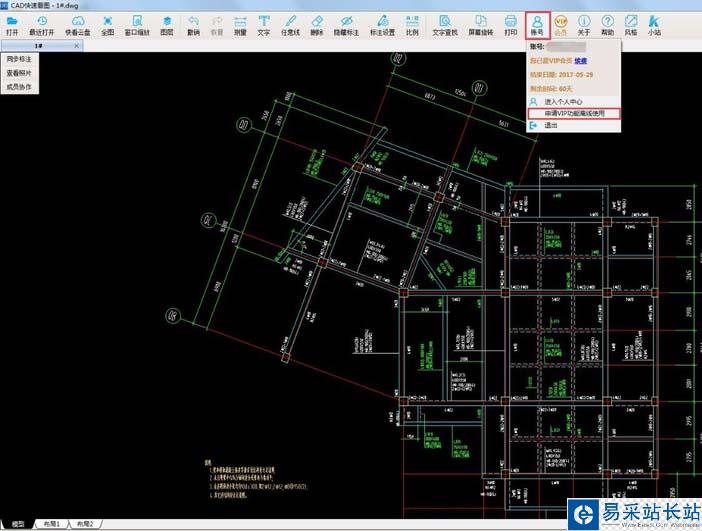Open the 最近打开 recent files list
The image size is (702, 531).
tap(42, 26)
